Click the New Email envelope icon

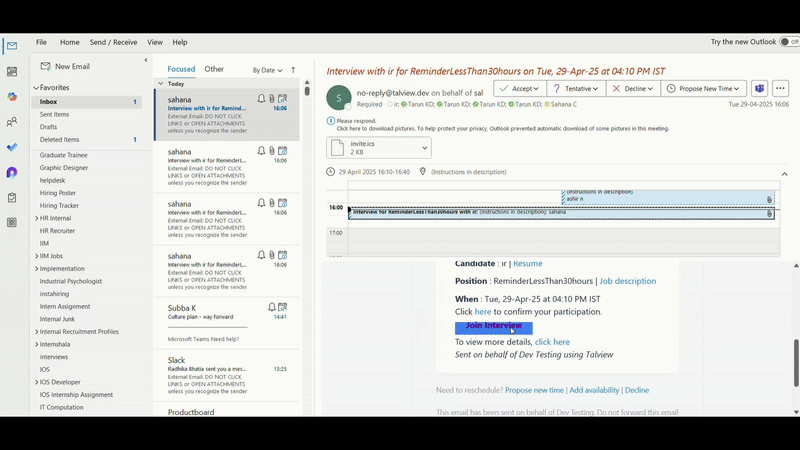[45, 66]
